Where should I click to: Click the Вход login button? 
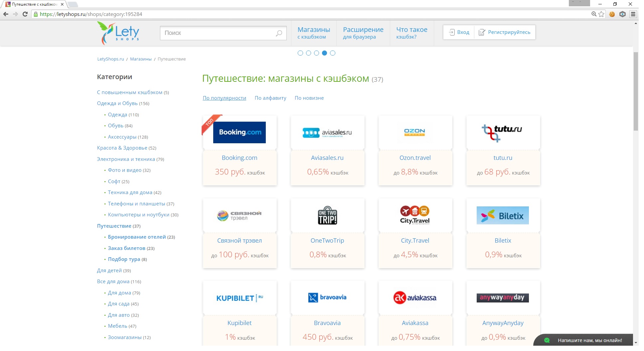459,32
